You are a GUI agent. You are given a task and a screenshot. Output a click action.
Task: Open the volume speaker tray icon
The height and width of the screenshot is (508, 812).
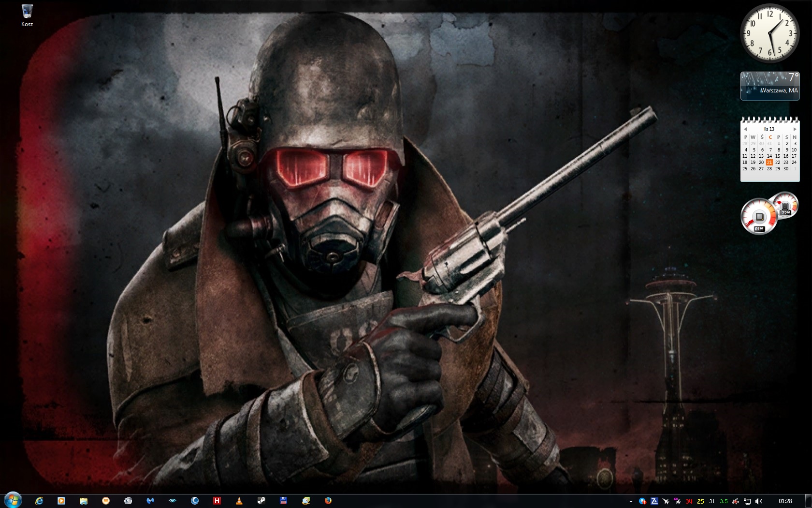(x=759, y=501)
